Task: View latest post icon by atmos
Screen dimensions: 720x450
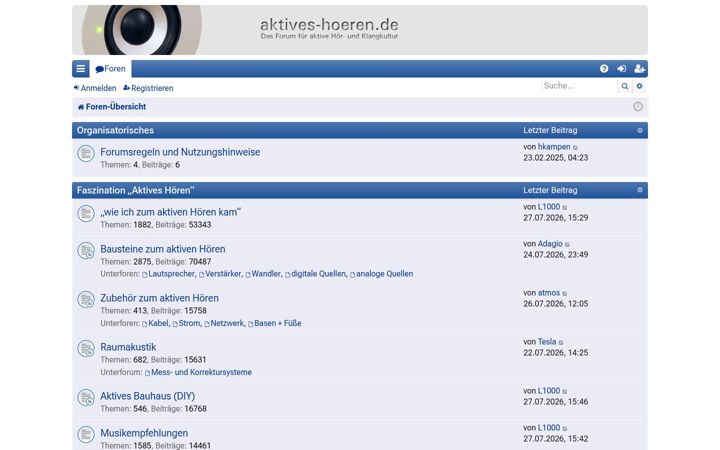Action: tap(565, 294)
